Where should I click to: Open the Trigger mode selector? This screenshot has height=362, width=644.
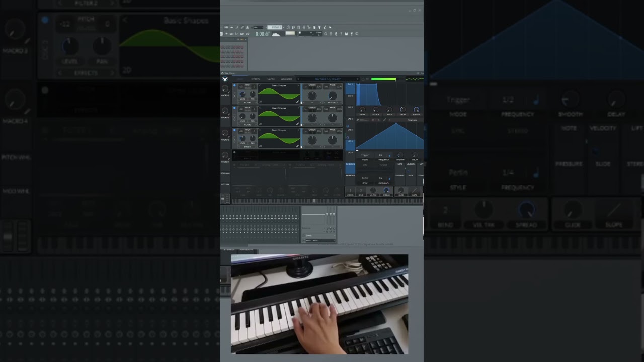[x=365, y=155]
